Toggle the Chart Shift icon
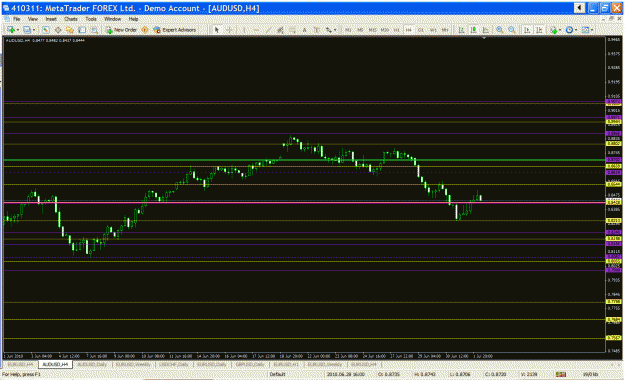The height and width of the screenshot is (380, 625). pyautogui.click(x=539, y=30)
